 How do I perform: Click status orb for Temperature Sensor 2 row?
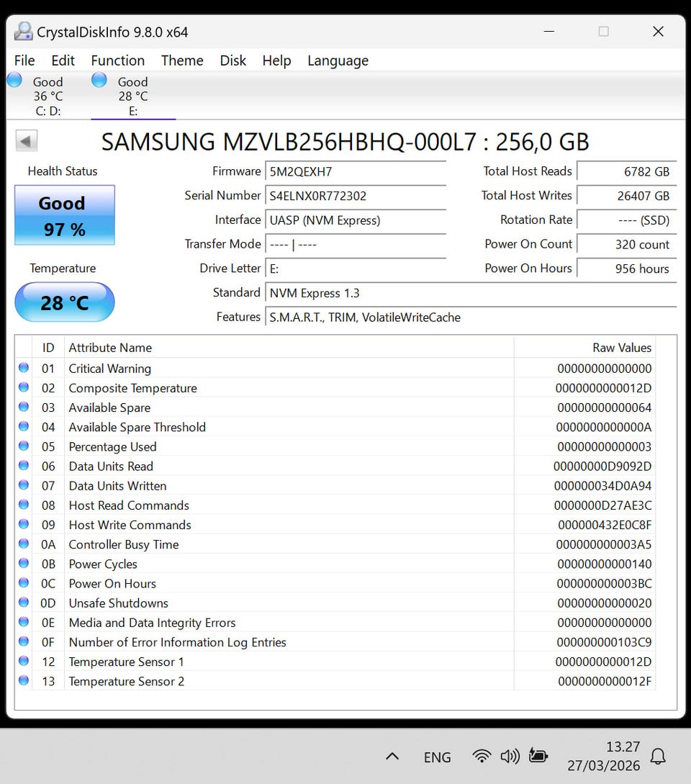point(24,680)
